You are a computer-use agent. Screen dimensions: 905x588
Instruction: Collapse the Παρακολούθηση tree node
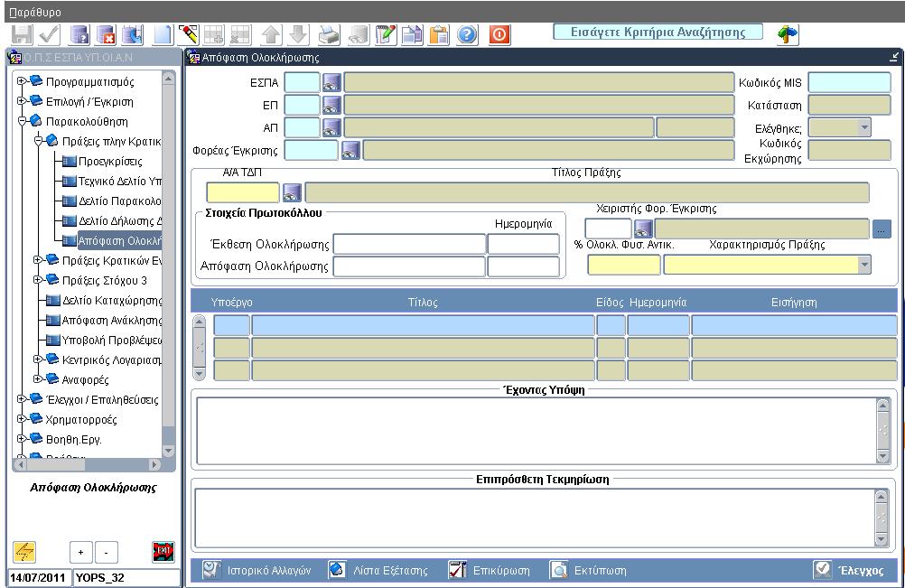point(21,121)
